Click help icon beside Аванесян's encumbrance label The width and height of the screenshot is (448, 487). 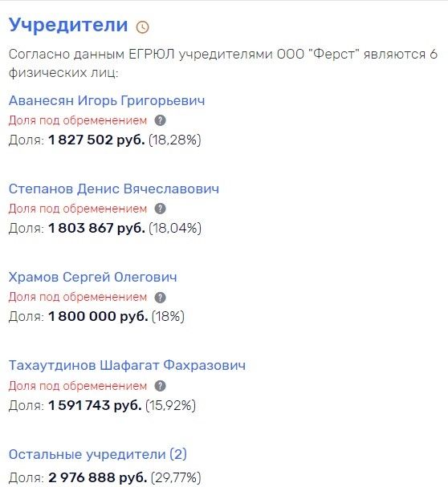pos(161,120)
